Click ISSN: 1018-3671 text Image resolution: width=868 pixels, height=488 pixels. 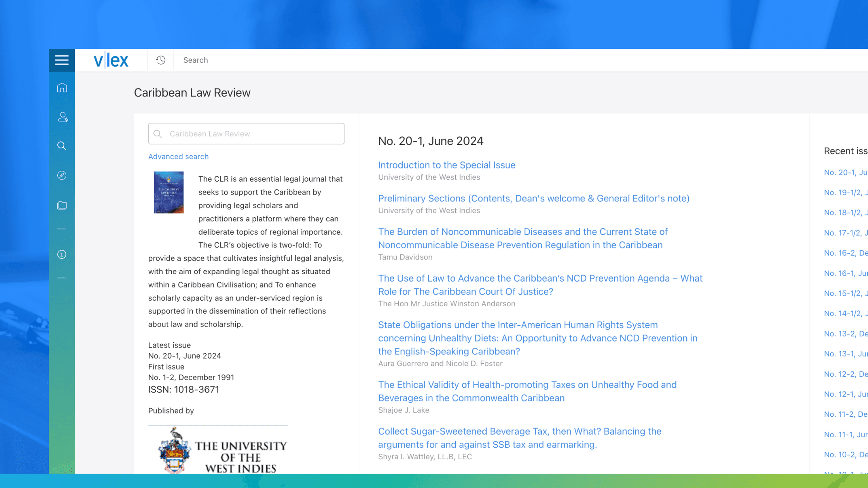click(183, 390)
